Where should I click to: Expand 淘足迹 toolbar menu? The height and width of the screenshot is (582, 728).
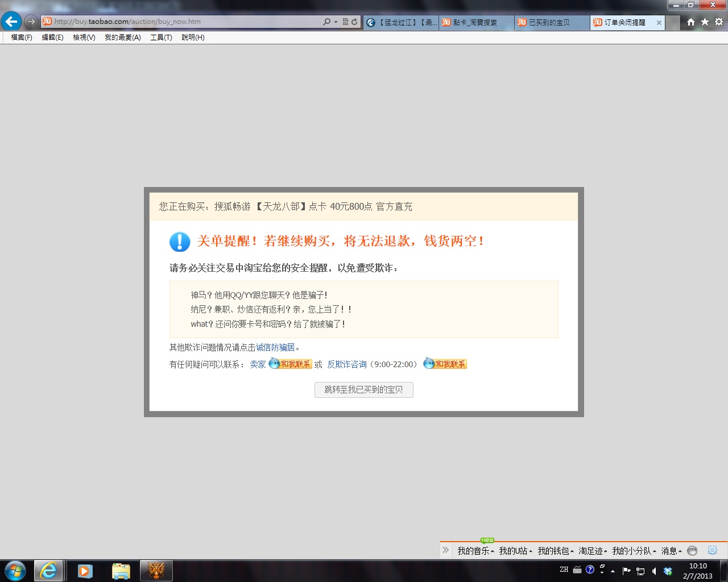(x=593, y=551)
